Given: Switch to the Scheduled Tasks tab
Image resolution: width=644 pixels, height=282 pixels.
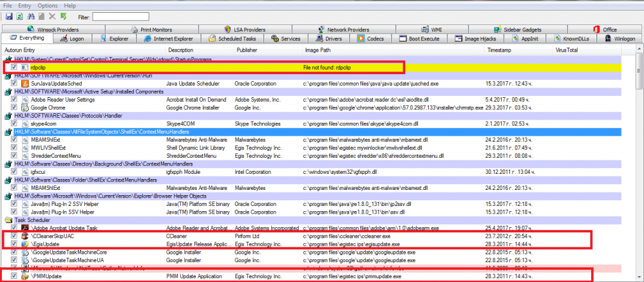Looking at the screenshot, I should pyautogui.click(x=232, y=39).
